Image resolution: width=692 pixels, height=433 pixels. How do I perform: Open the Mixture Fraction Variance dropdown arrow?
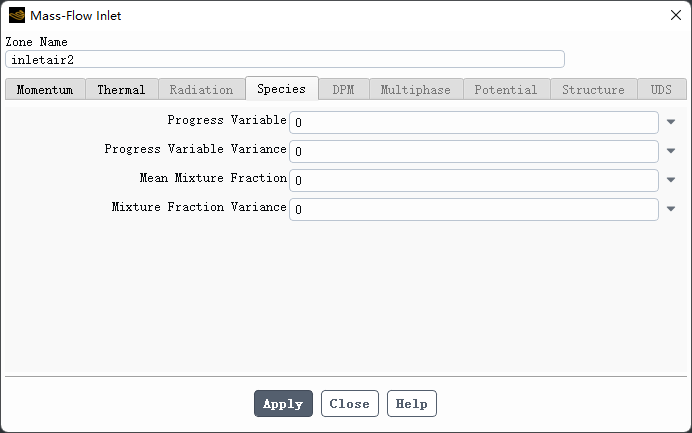[670, 209]
